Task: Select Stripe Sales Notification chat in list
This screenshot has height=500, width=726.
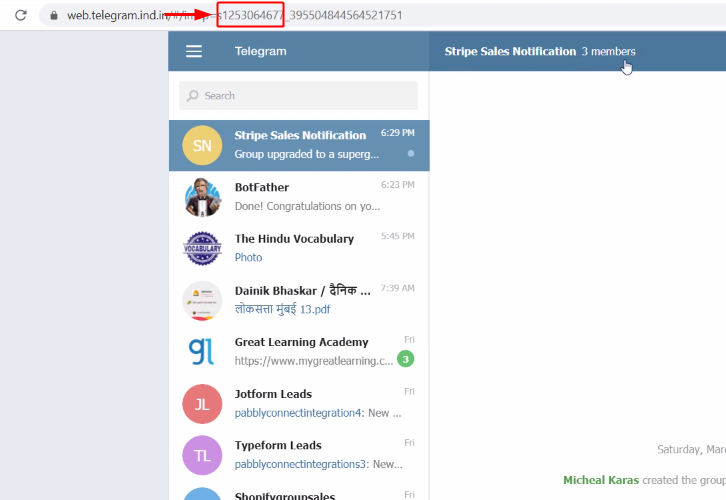Action: click(299, 146)
